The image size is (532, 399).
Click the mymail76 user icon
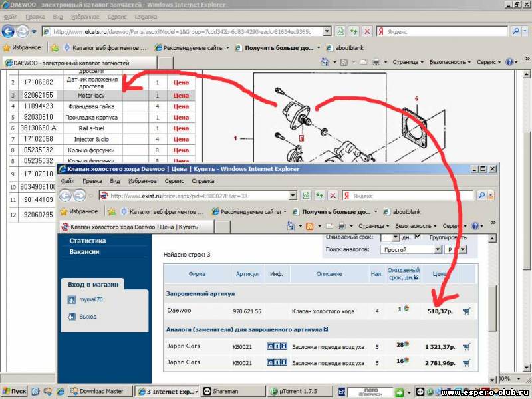click(x=72, y=300)
